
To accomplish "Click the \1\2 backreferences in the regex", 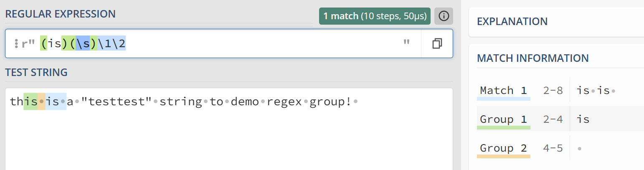I will coord(112,43).
